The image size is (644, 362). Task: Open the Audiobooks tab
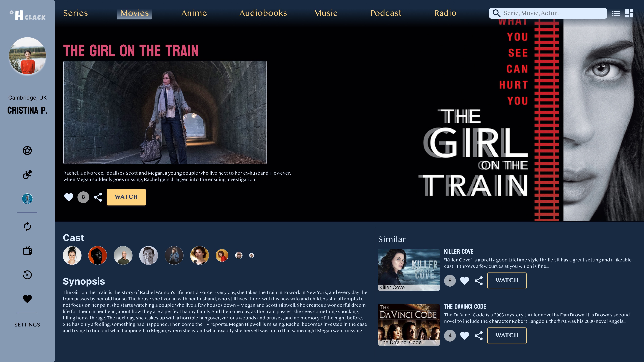(263, 13)
